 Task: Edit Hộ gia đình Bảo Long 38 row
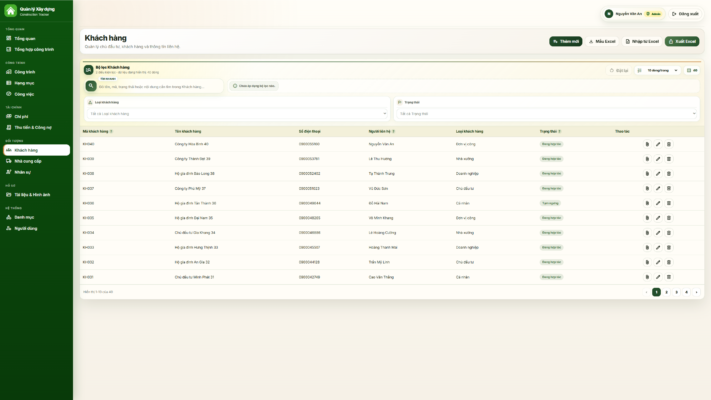[658, 174]
